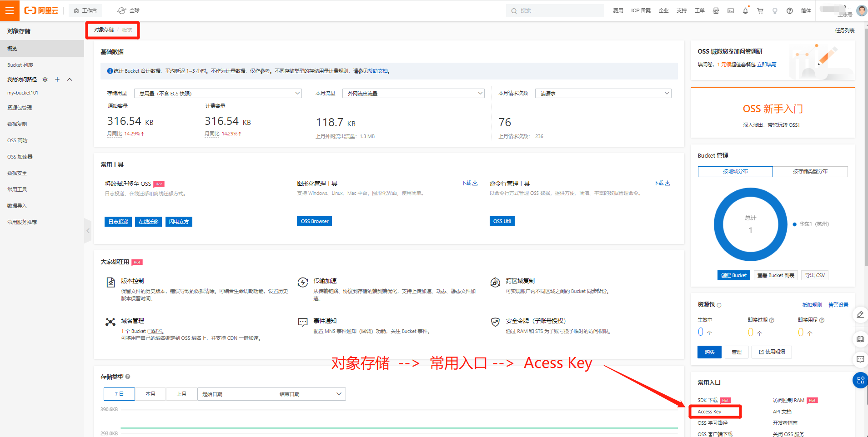Collapse the 我的访问路径 section chevron
Viewport: 868px width, 437px height.
pyautogui.click(x=70, y=79)
